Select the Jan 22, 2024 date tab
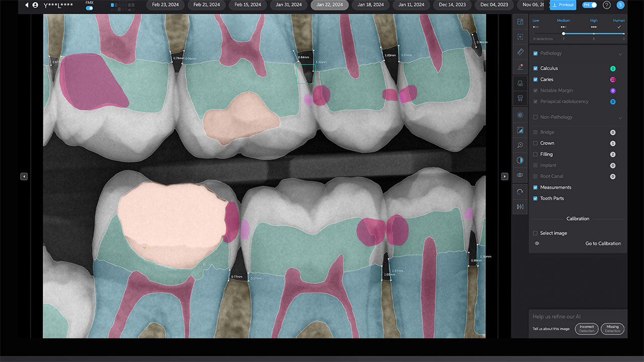 pos(330,5)
